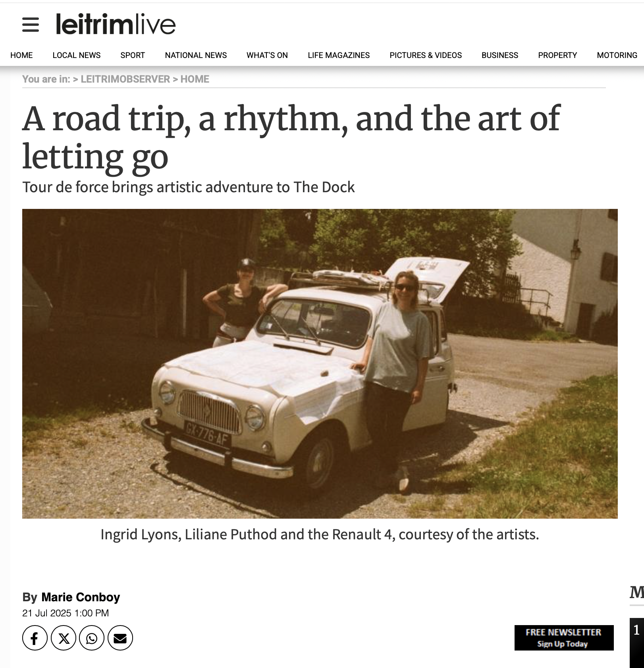644x668 pixels.
Task: Open the Property section
Action: click(557, 55)
